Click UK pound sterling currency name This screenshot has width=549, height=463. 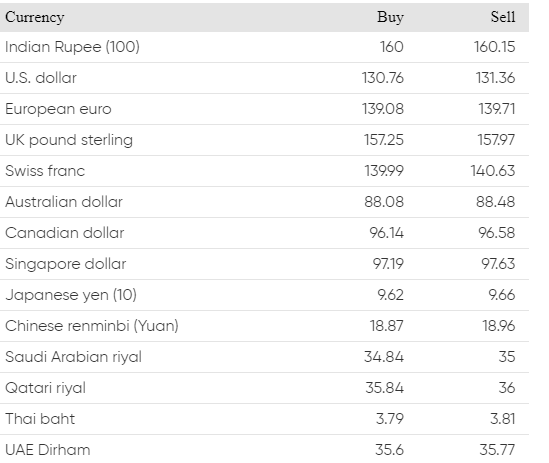tap(69, 140)
